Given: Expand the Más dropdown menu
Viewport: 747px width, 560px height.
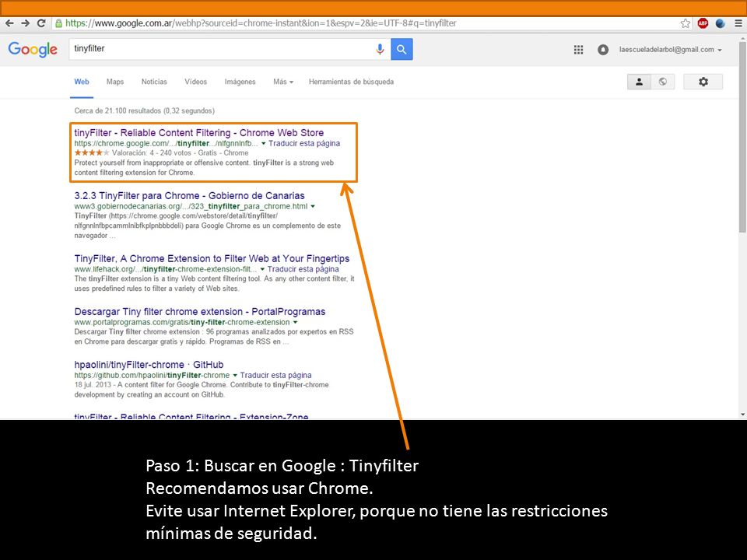Looking at the screenshot, I should [283, 82].
